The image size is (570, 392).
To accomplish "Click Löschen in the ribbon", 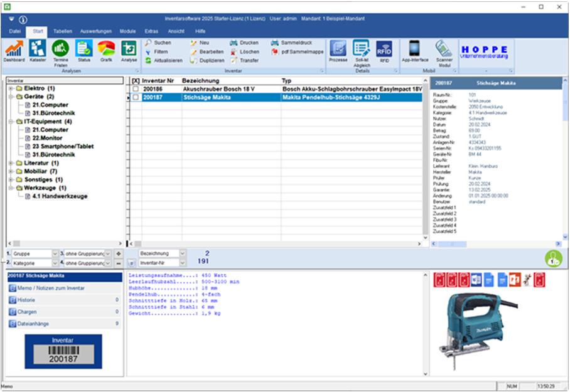I will point(245,52).
